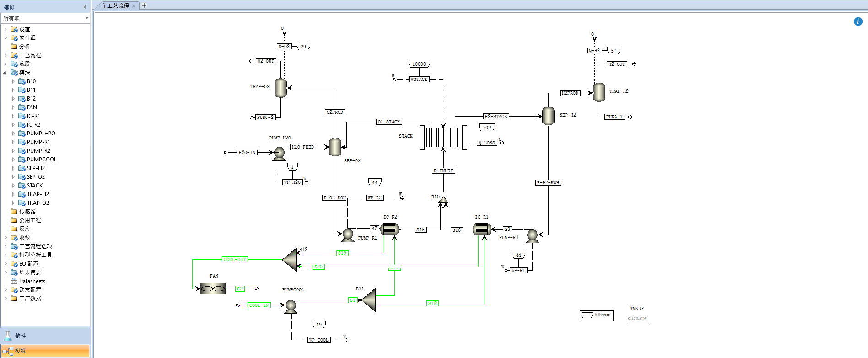Image resolution: width=868 pixels, height=358 pixels.
Task: Open the info icon at top right
Action: 858,21
